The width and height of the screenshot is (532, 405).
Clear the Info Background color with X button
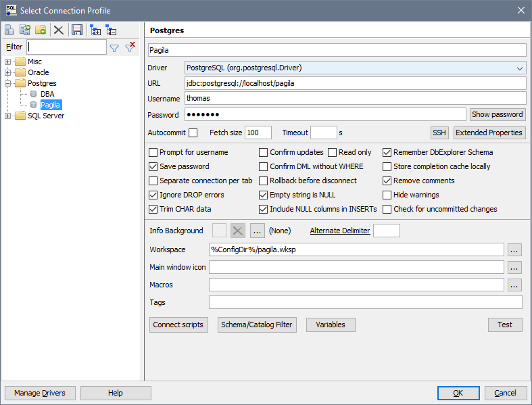click(238, 231)
